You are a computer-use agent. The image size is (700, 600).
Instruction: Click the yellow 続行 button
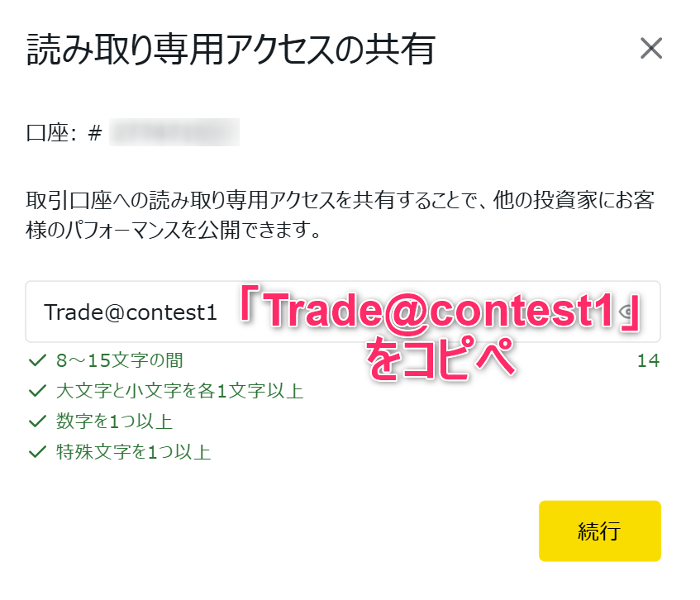(x=599, y=531)
